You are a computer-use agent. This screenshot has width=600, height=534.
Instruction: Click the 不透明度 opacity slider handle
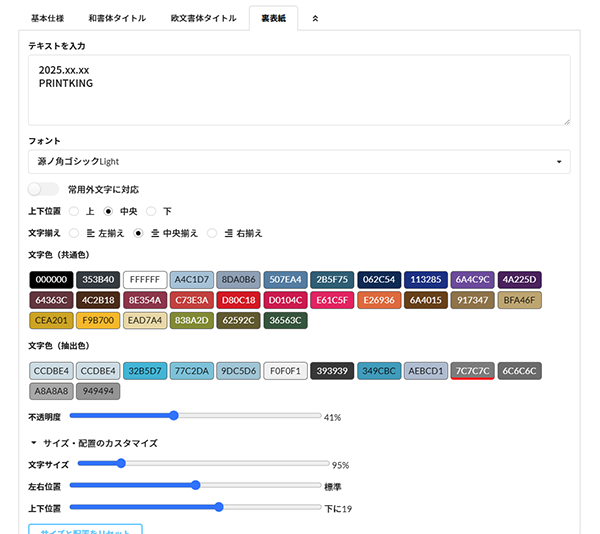pos(173,415)
